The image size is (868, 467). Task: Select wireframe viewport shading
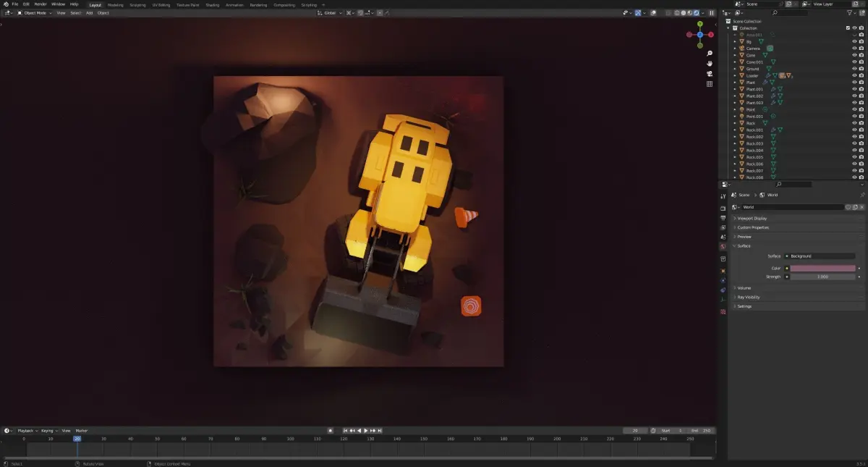(677, 13)
